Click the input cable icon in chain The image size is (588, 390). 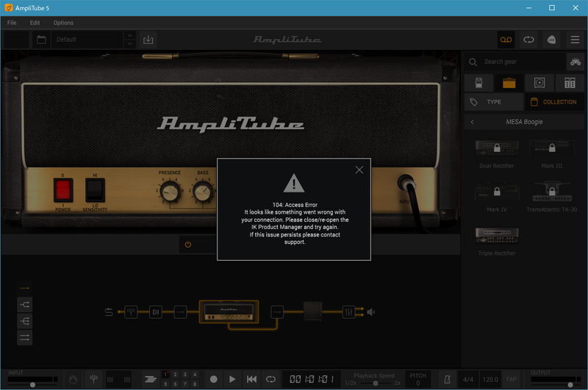coord(109,311)
